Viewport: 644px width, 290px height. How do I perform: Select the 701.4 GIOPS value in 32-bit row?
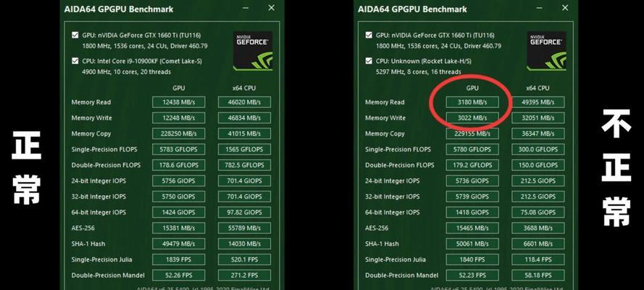[x=244, y=196]
